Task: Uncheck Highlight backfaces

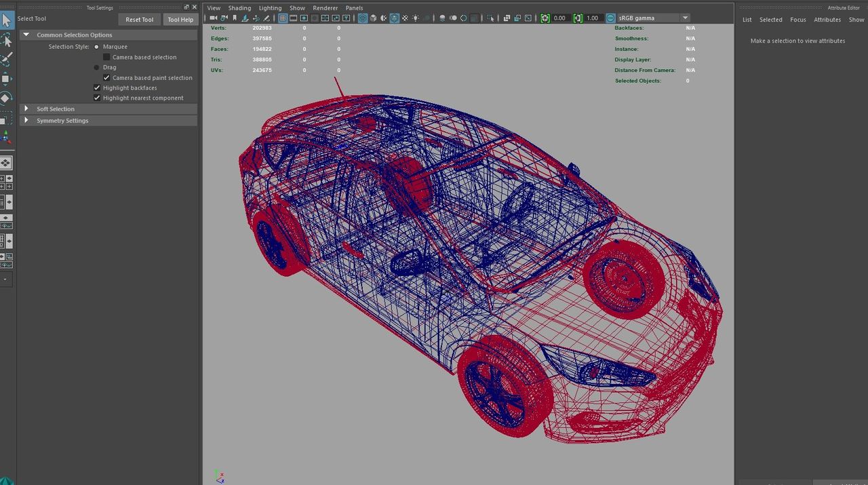Action: tap(97, 88)
